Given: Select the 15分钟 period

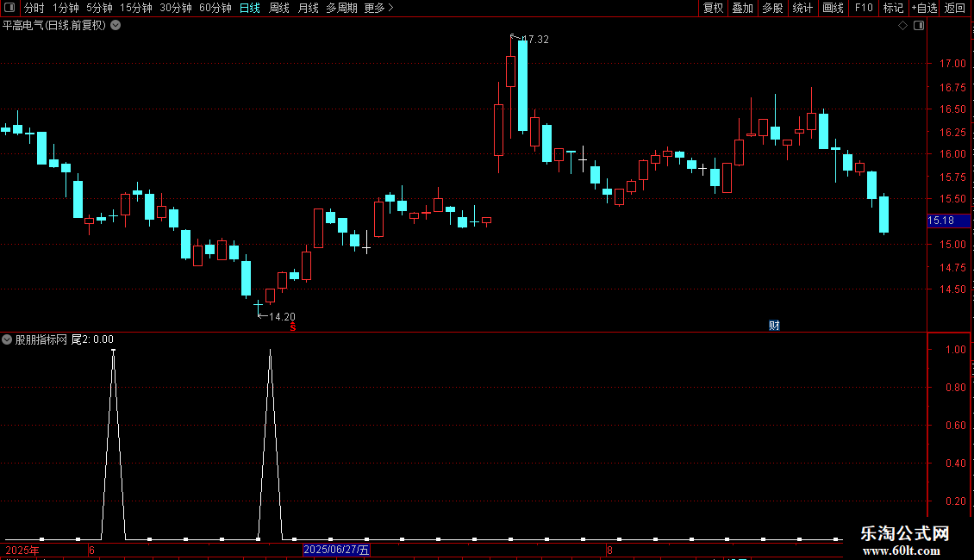Looking at the screenshot, I should pos(136,8).
